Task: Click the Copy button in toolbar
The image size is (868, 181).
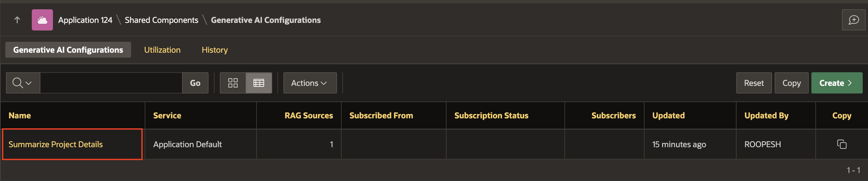Action: click(791, 83)
